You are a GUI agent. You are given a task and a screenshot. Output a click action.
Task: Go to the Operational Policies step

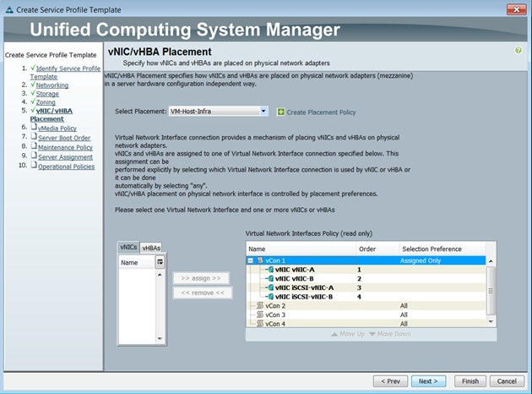66,166
